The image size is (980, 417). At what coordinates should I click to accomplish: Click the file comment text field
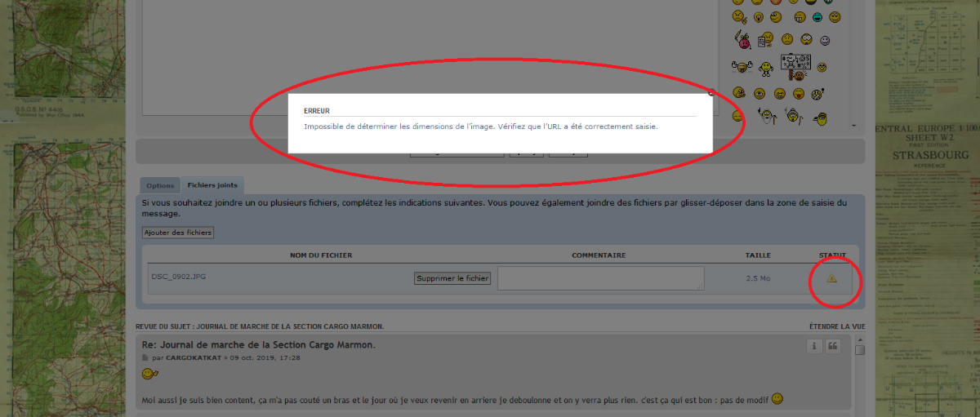[x=602, y=278]
